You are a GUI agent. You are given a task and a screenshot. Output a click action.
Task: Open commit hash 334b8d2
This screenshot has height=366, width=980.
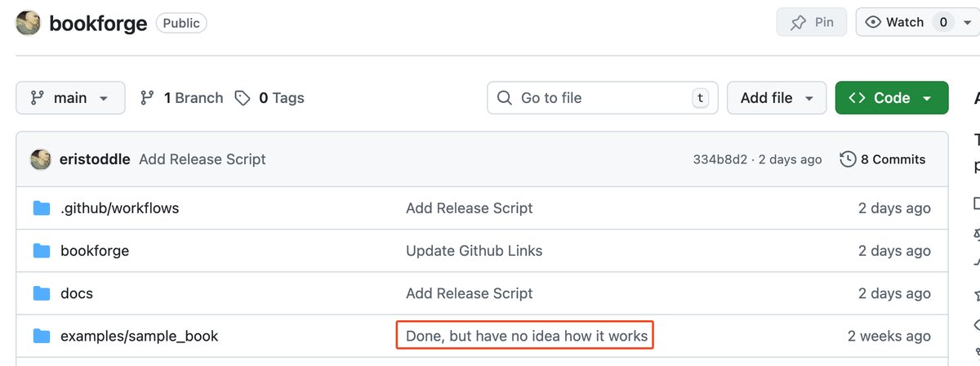(x=720, y=159)
